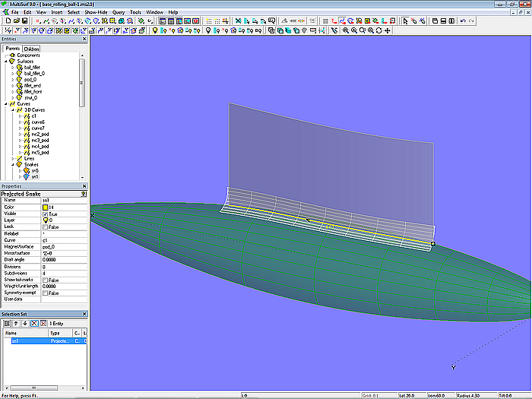Click the Rotate view circular arrow icon
The image size is (532, 399).
click(378, 31)
